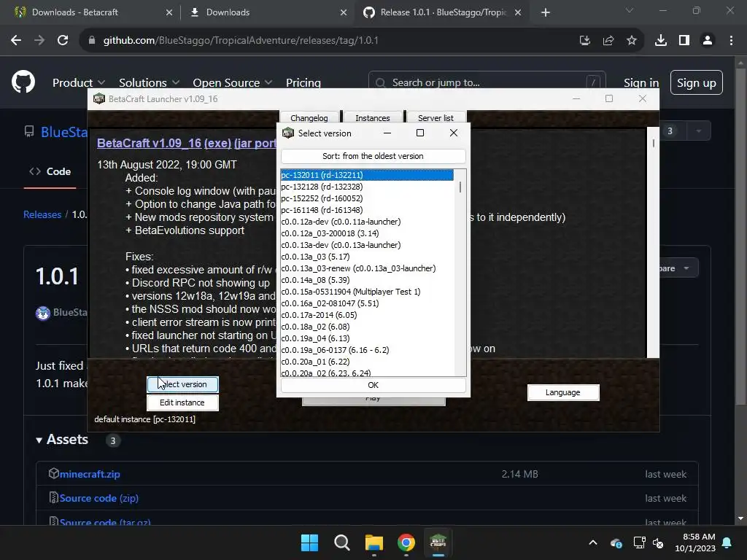This screenshot has width=747, height=560.
Task: Click the GitHub page vertical scrollbar
Action: (x=740, y=238)
